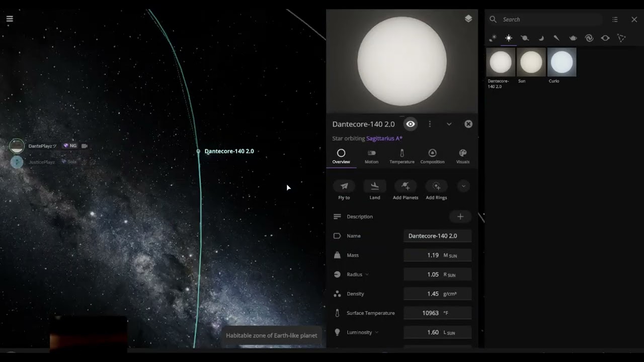Close the Add object search panel
644x362 pixels.
click(x=634, y=19)
